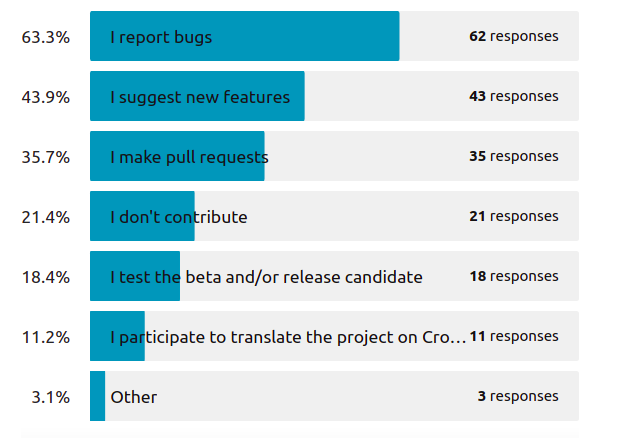Open the '21 responses' count
The height and width of the screenshot is (438, 626).
[x=514, y=216]
